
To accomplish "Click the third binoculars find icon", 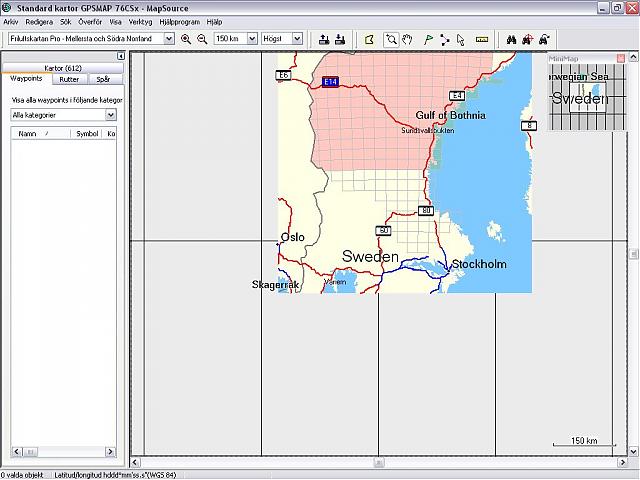I will [x=544, y=40].
